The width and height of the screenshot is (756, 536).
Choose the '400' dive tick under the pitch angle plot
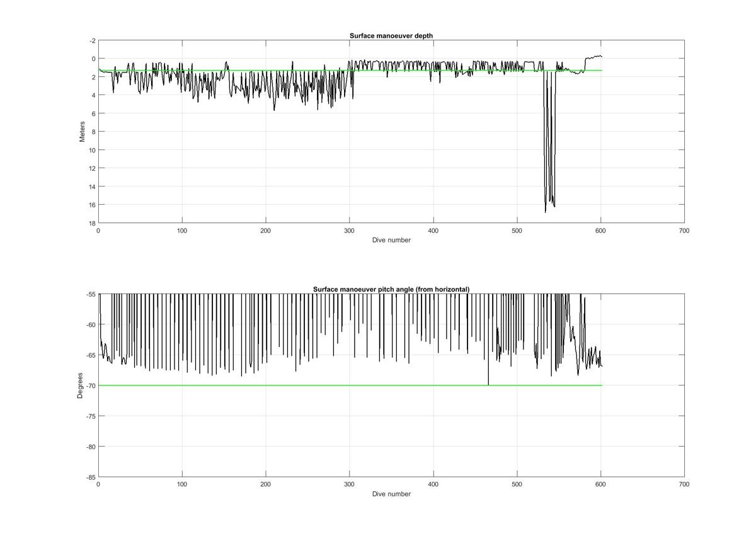[433, 484]
